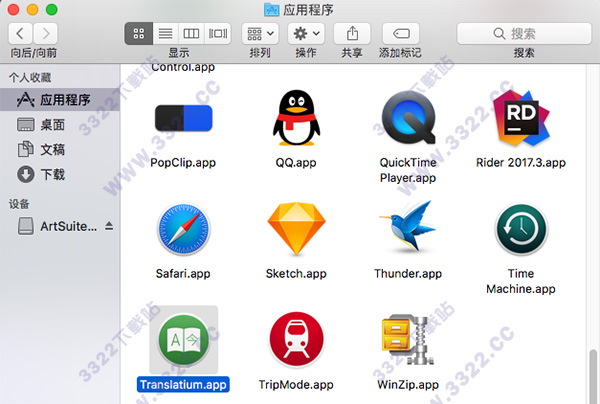600x404 pixels.
Task: Click the highlighted Translatium app icon
Action: tap(184, 340)
